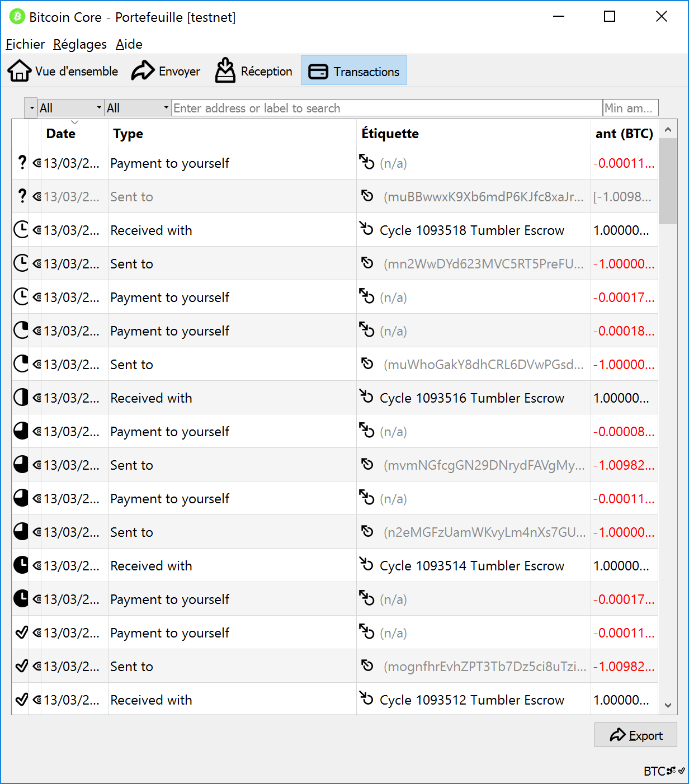Viewport: 689px width, 784px height.
Task: Open the Réception tab
Action: (254, 71)
